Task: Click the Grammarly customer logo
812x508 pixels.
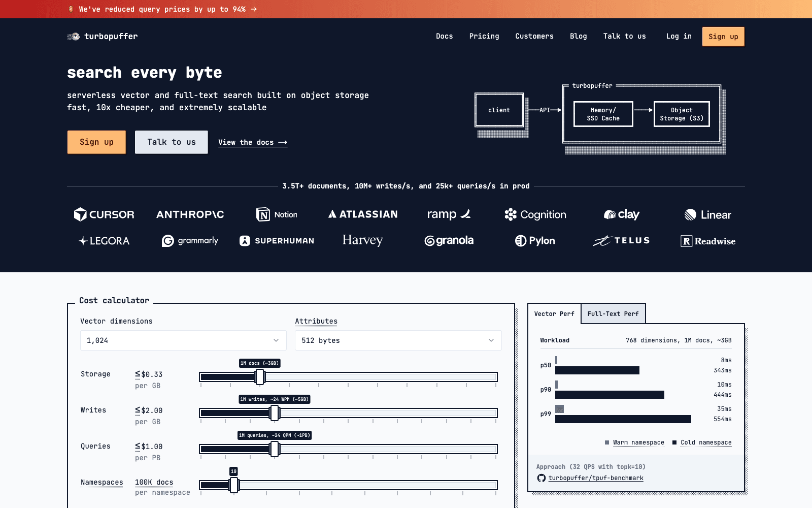Action: click(190, 241)
